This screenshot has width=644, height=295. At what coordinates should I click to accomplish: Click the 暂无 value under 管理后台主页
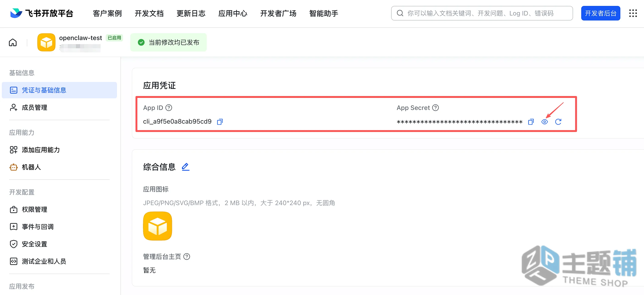pyautogui.click(x=149, y=270)
